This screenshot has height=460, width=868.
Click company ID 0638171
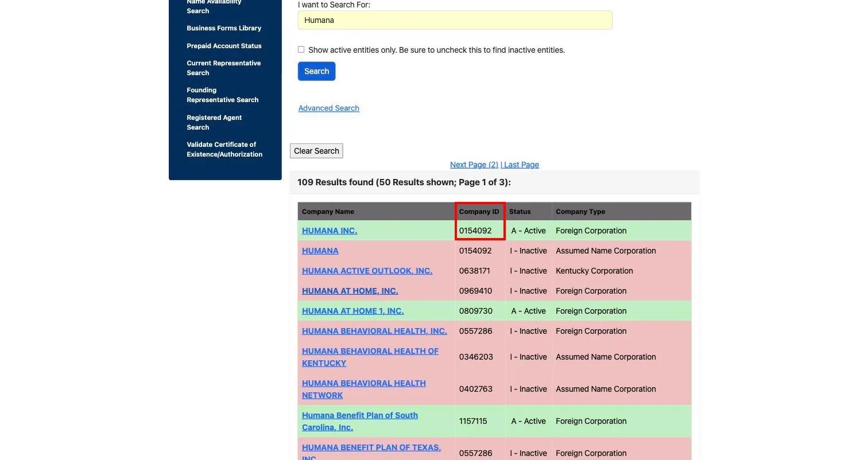(x=475, y=271)
